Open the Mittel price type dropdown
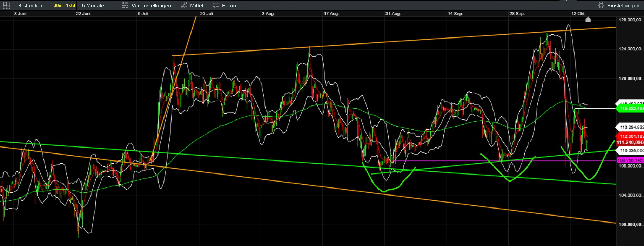This screenshot has height=246, width=644. click(x=196, y=6)
